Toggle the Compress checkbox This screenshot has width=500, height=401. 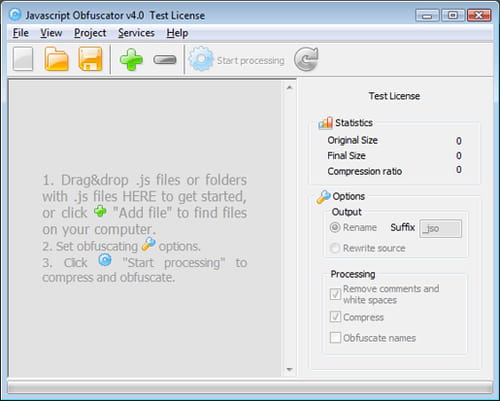pos(335,317)
